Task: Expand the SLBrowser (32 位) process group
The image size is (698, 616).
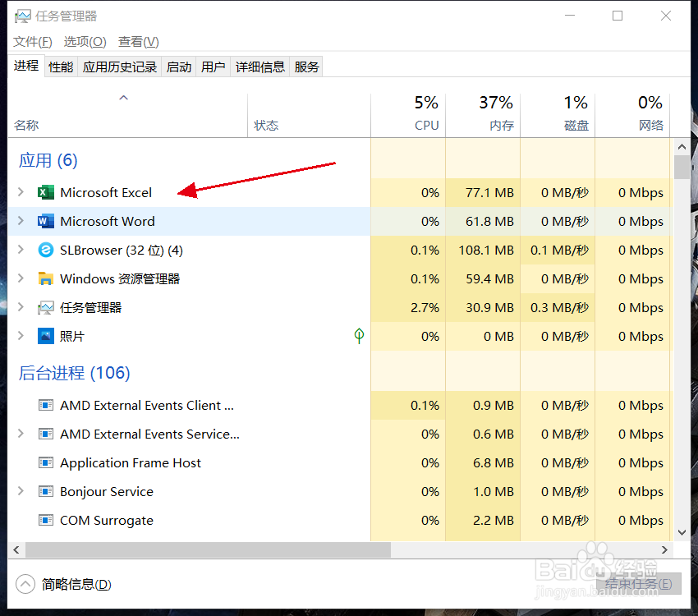Action: 21,250
